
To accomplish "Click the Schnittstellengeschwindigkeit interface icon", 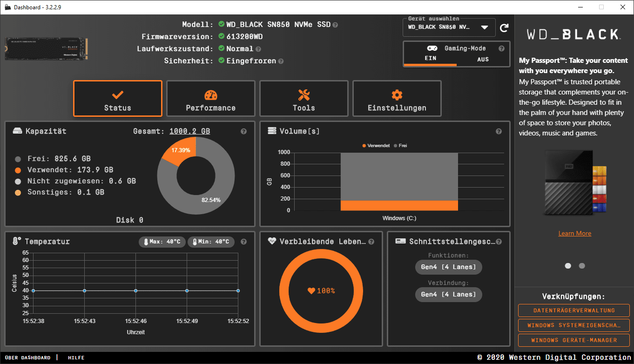I will [400, 242].
